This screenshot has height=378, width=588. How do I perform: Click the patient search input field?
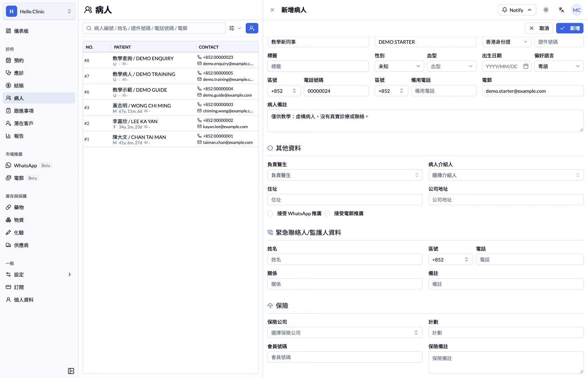point(154,28)
